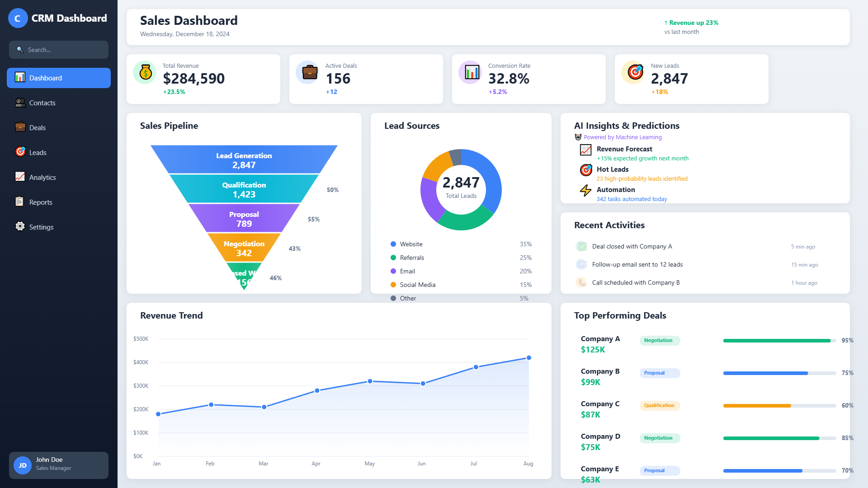
Task: Open the John Doe profile card
Action: (59, 465)
